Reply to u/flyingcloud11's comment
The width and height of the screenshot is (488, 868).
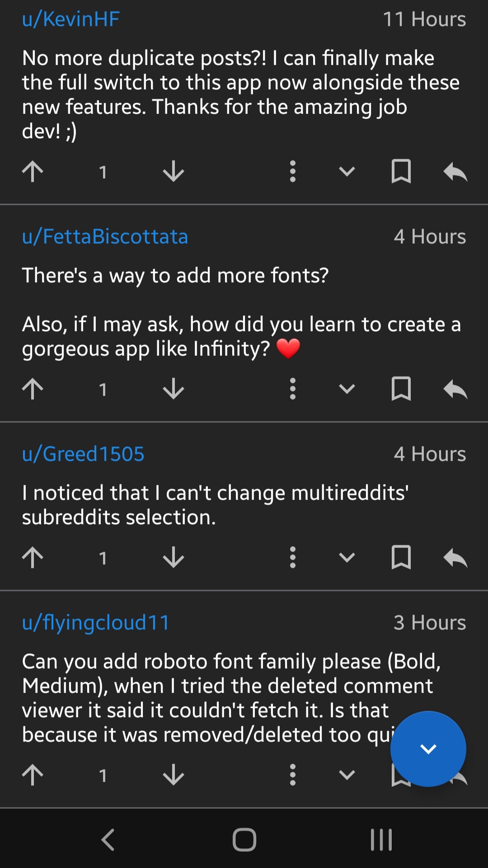[456, 774]
